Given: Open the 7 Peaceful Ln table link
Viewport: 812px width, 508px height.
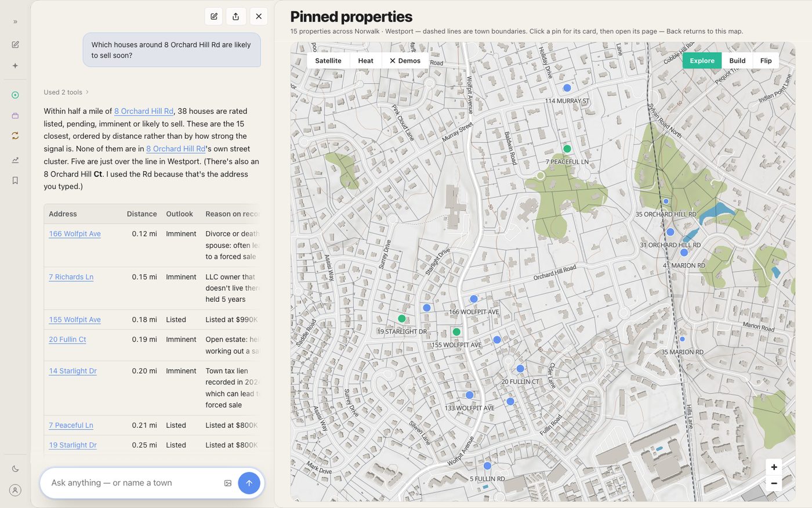Looking at the screenshot, I should (71, 426).
